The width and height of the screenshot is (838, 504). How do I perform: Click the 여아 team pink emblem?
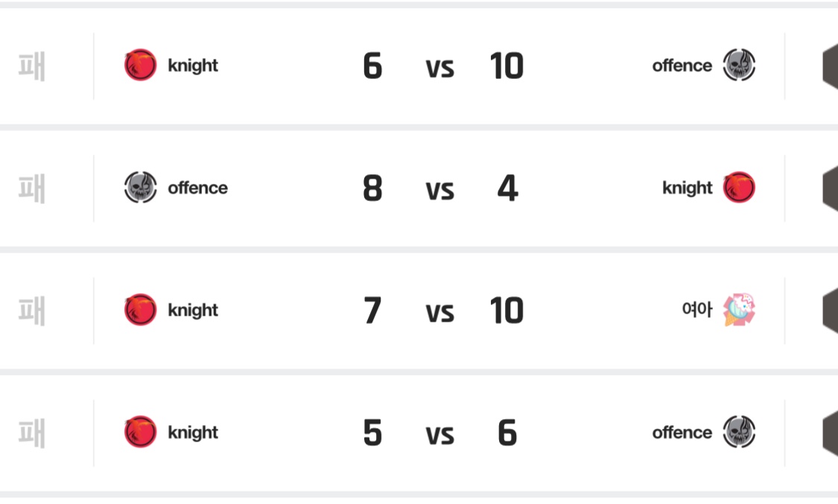(x=739, y=310)
